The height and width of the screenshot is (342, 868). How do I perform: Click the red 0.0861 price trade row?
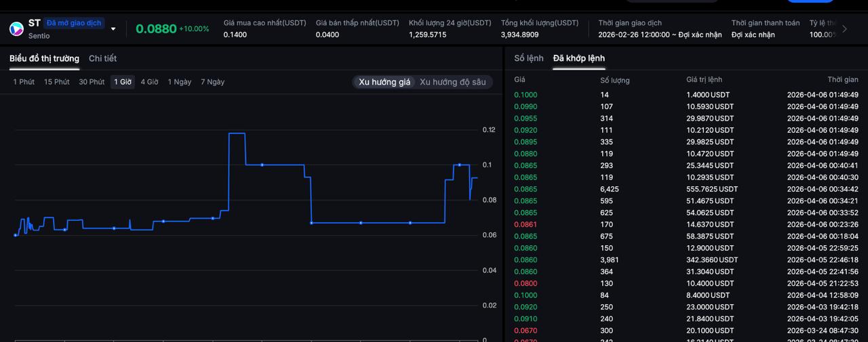(685, 224)
